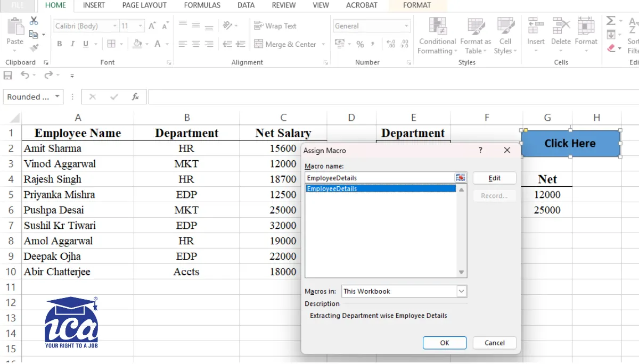Switch to the FORMULAS tab
Screen dimensions: 639x364
[202, 5]
